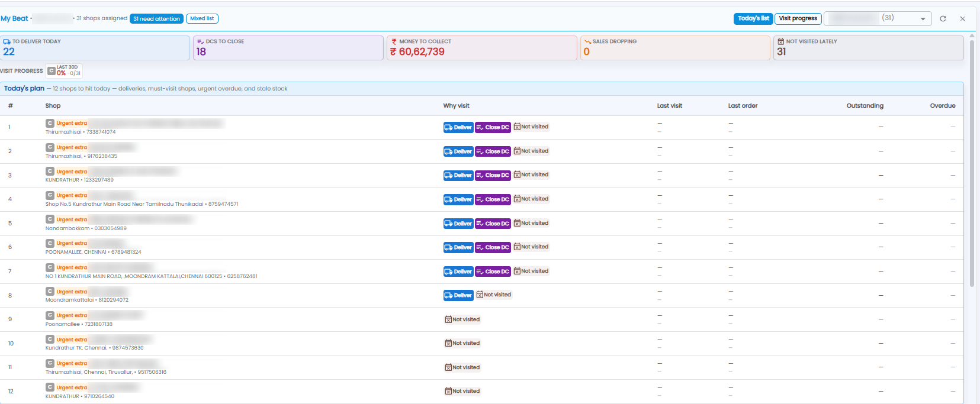The image size is (980, 404).
Task: Click Close DC for shop 9176238435
Action: (493, 151)
